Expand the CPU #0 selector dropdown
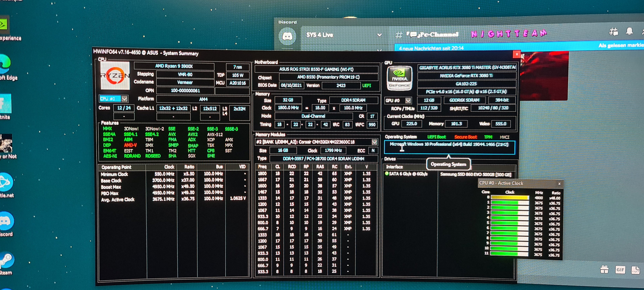Image resolution: width=644 pixels, height=290 pixels. [x=124, y=99]
